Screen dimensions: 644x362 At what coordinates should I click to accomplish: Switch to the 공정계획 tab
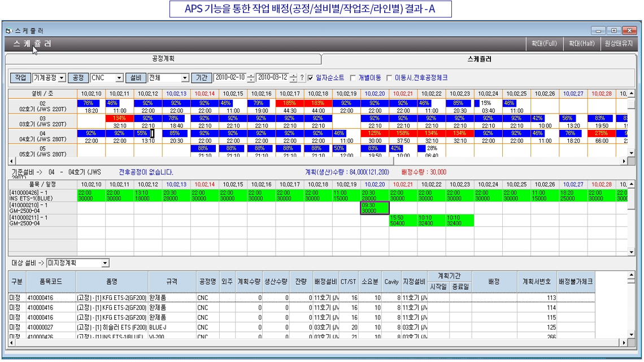(x=163, y=59)
